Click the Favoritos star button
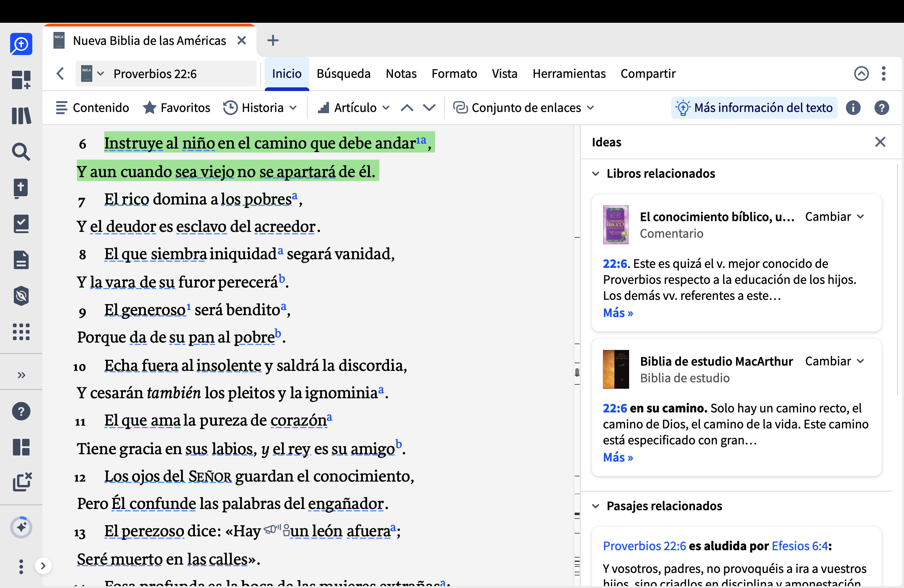 (x=176, y=108)
